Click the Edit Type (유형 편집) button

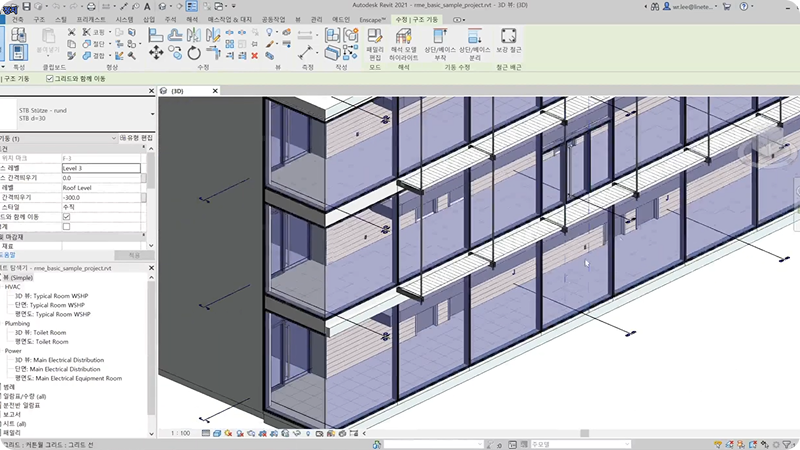[x=135, y=137]
